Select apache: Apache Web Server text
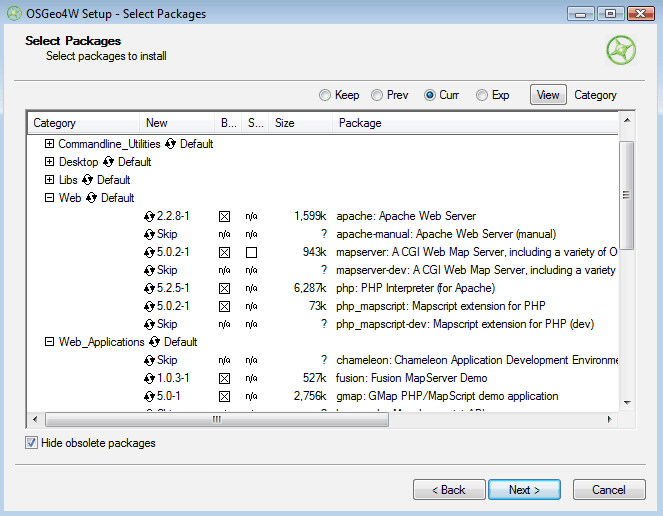The image size is (663, 516). click(x=406, y=216)
